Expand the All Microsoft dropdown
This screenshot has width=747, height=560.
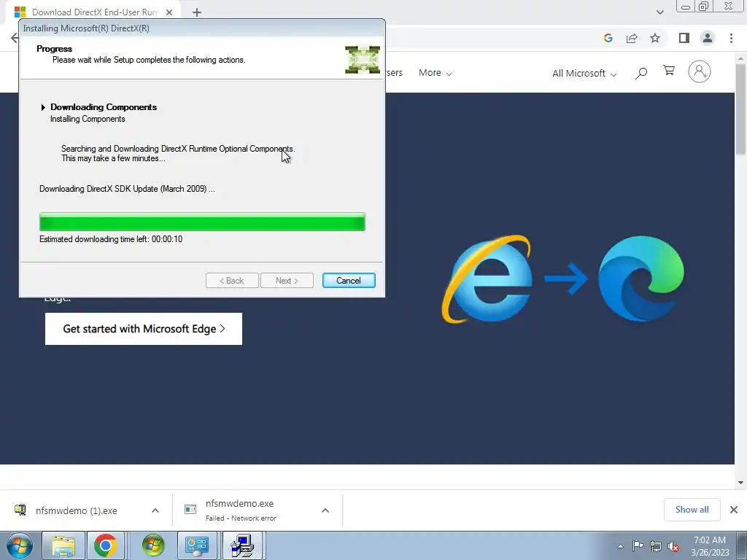(584, 74)
